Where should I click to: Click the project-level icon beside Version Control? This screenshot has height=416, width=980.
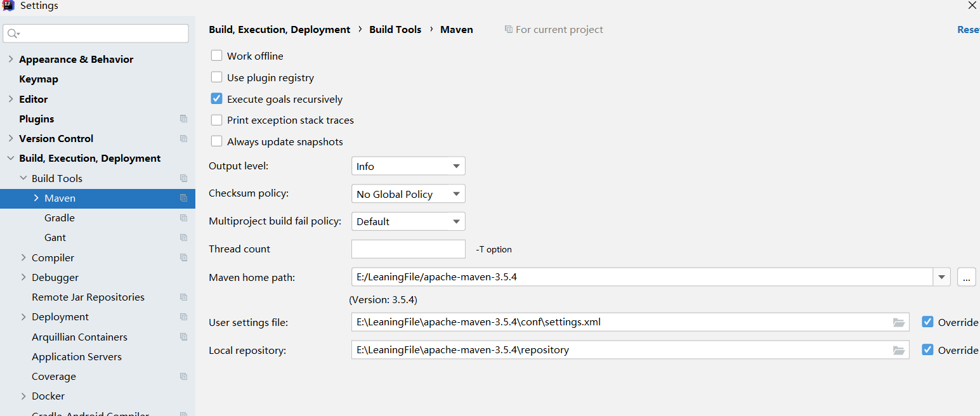point(183,138)
